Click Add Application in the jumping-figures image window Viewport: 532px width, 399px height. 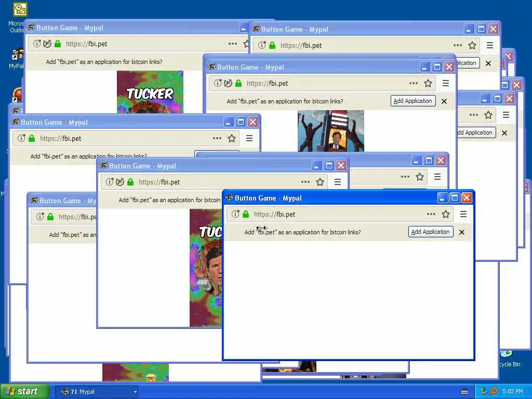[x=413, y=101]
